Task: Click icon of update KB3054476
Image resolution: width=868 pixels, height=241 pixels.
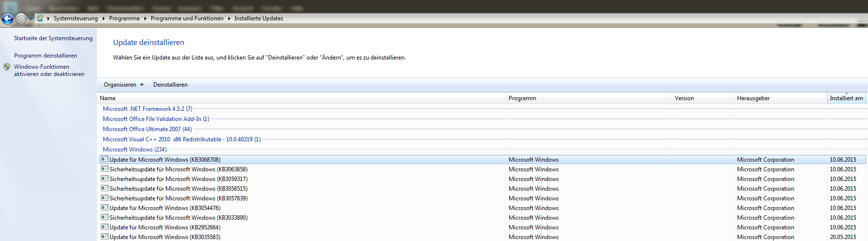Action: click(105, 208)
